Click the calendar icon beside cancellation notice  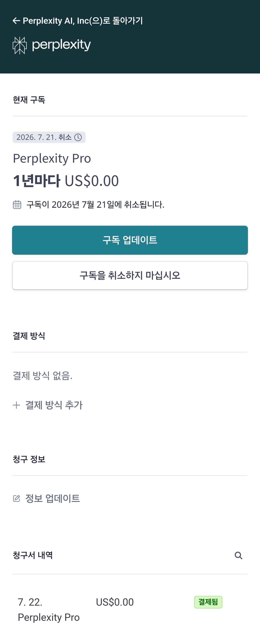17,205
